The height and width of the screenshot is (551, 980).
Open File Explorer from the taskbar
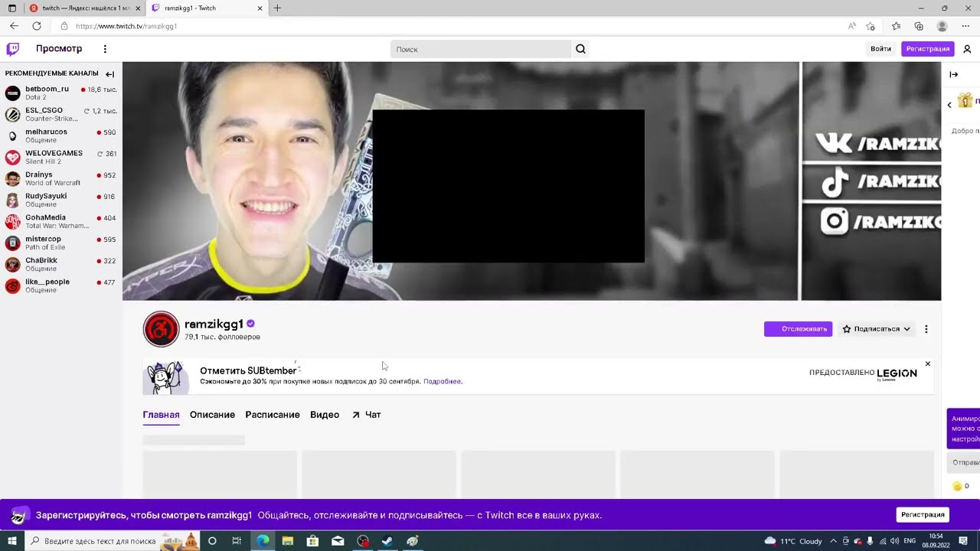coord(288,541)
